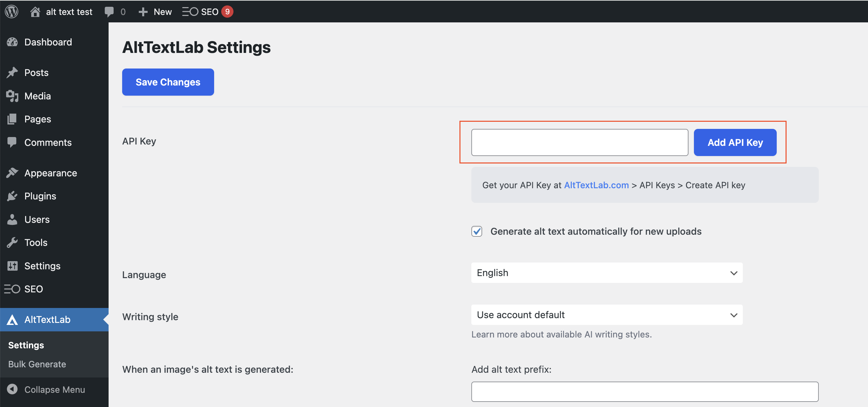The height and width of the screenshot is (407, 868).
Task: Click the 'API Key' field label
Action: click(139, 141)
